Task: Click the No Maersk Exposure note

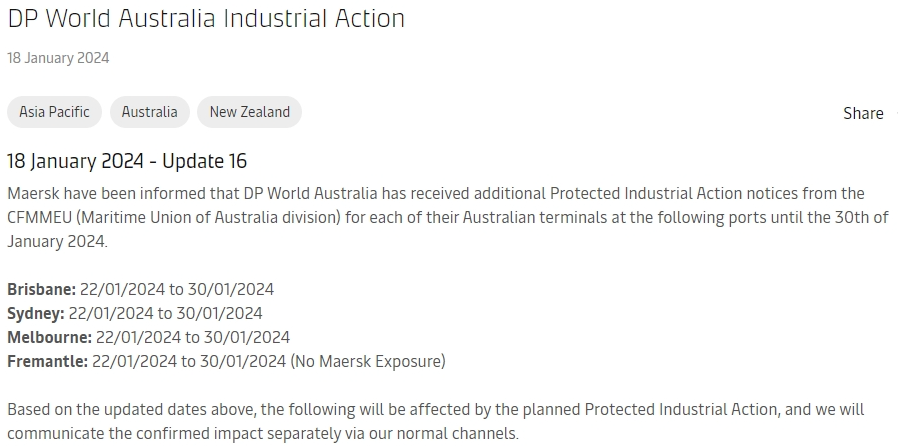Action: pyautogui.click(x=368, y=361)
